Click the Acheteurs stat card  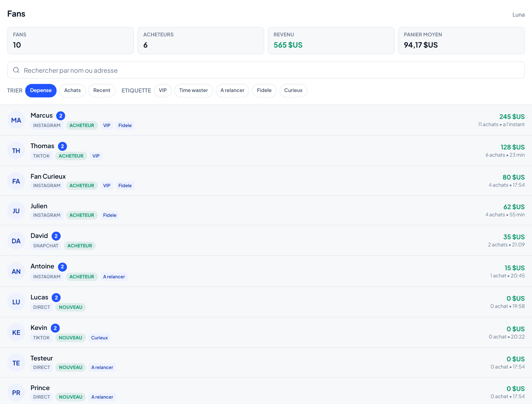coord(201,40)
